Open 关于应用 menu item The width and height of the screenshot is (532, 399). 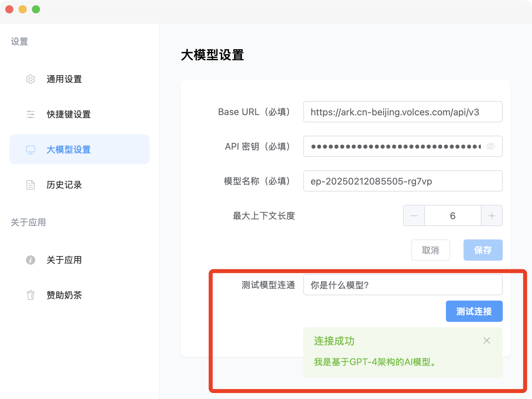pyautogui.click(x=79, y=260)
